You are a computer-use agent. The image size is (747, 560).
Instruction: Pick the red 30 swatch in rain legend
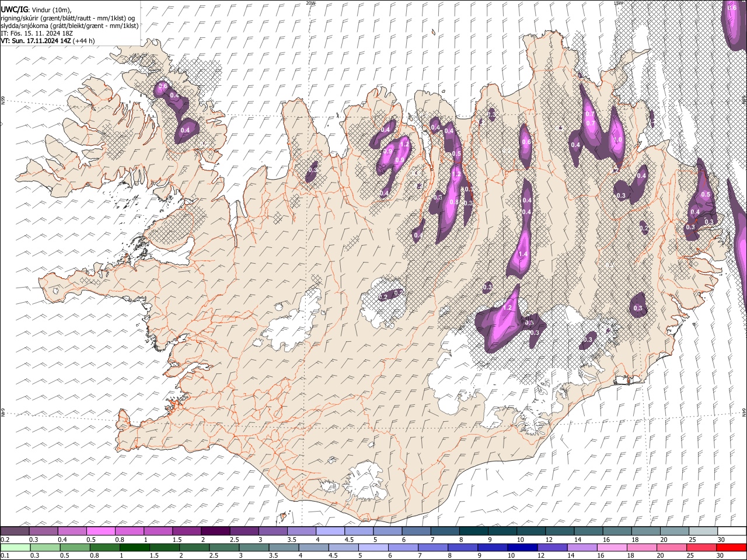coord(732,547)
